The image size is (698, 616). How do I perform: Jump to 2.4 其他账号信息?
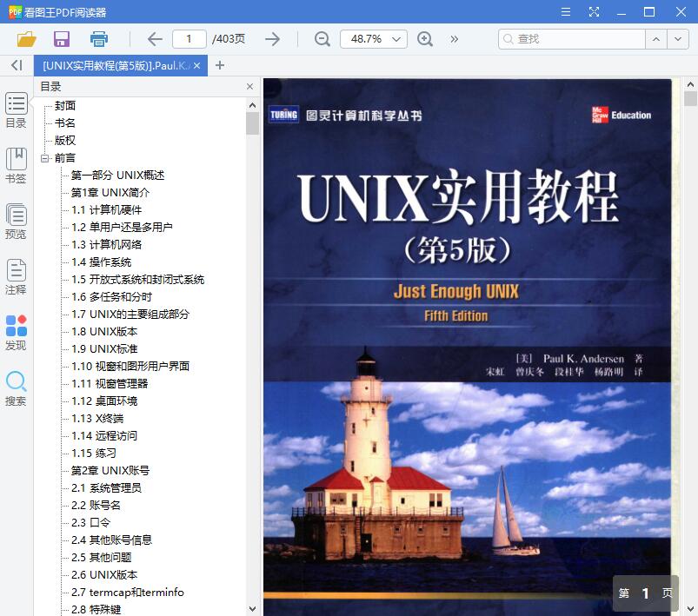click(112, 540)
